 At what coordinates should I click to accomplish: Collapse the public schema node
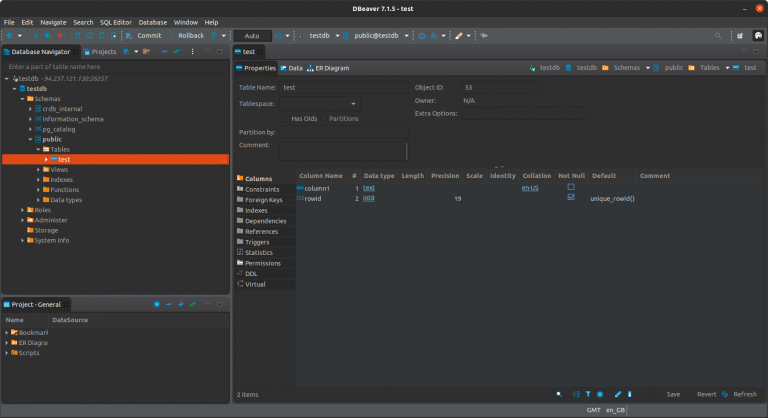point(31,139)
